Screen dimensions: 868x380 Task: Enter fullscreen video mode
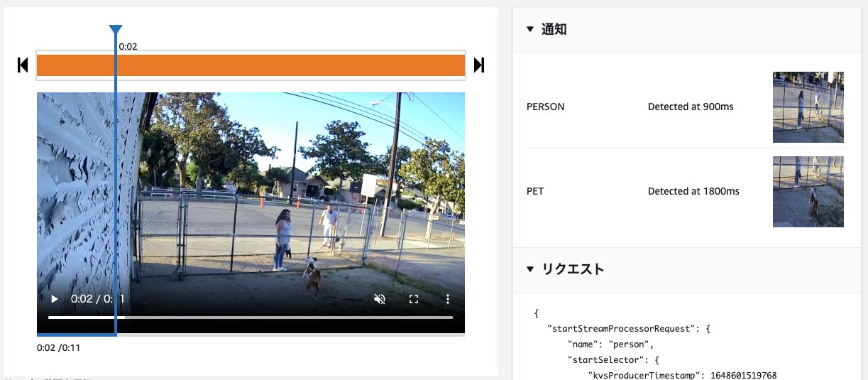pos(414,299)
